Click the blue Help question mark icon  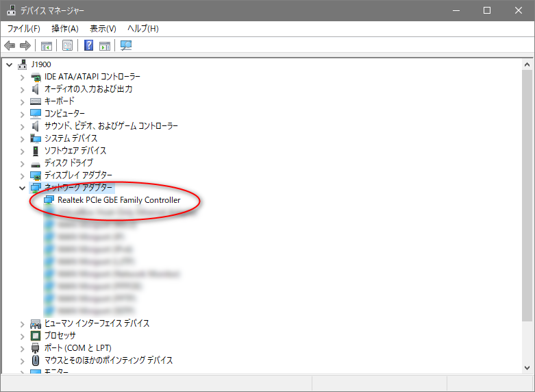(x=88, y=46)
